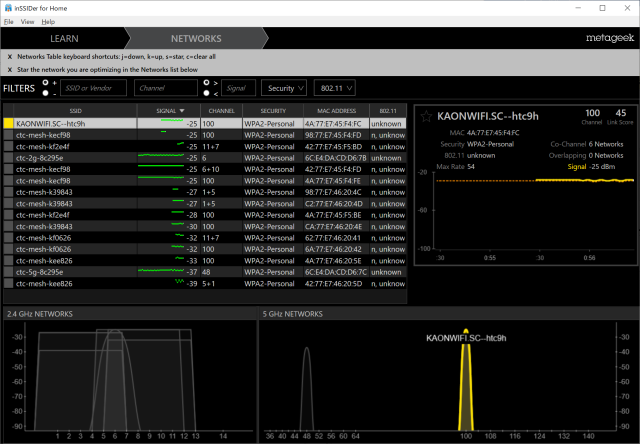Screen dimensions: 640x444
Task: Select the ctc-5g-8c295e network row
Action: (205, 272)
